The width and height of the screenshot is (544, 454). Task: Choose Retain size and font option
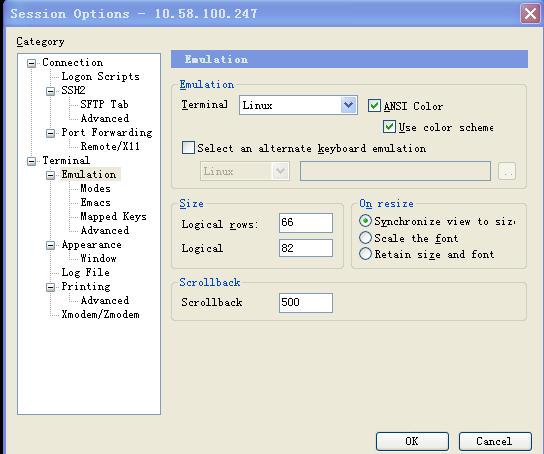[x=365, y=254]
